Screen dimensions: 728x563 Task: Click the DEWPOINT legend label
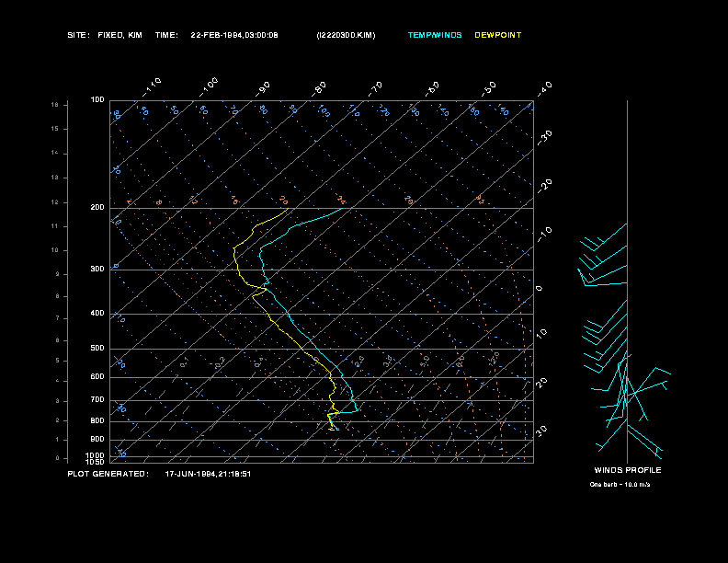point(497,35)
